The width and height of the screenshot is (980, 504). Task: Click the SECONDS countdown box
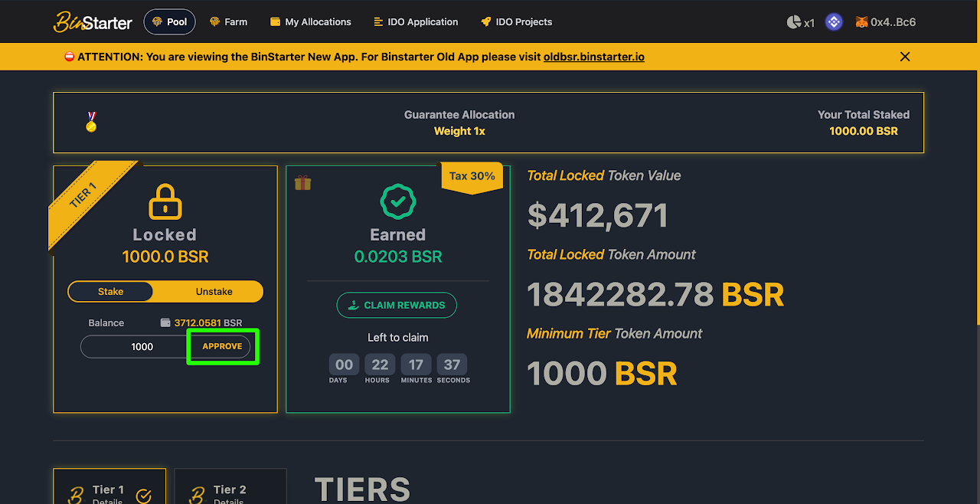click(452, 365)
